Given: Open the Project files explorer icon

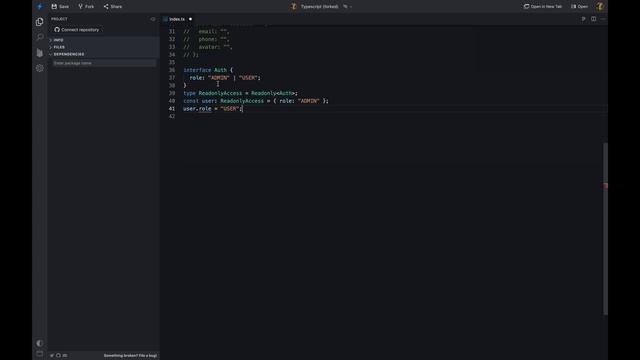Looking at the screenshot, I should [x=40, y=22].
